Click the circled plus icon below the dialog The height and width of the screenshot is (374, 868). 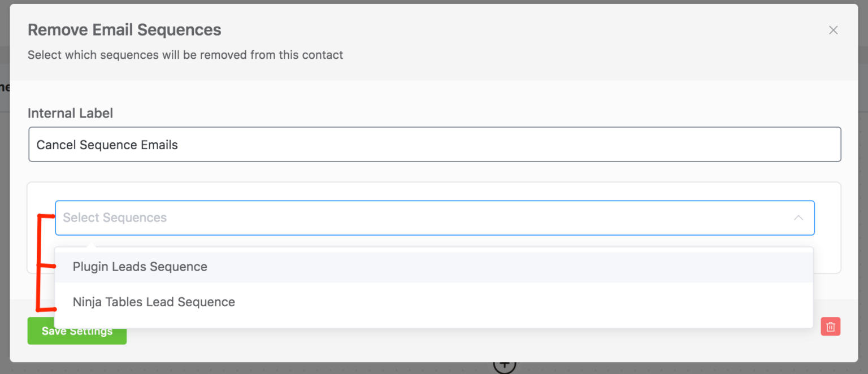pyautogui.click(x=505, y=366)
